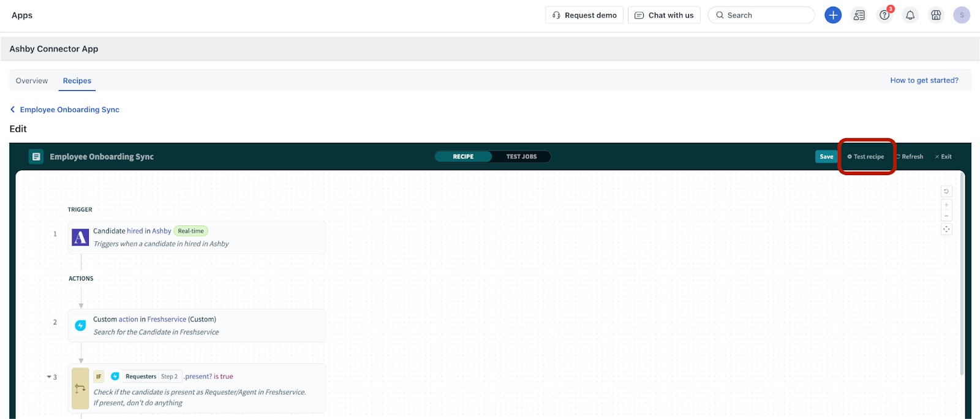This screenshot has width=980, height=419.
Task: Zoom in on the recipe canvas
Action: (x=946, y=205)
